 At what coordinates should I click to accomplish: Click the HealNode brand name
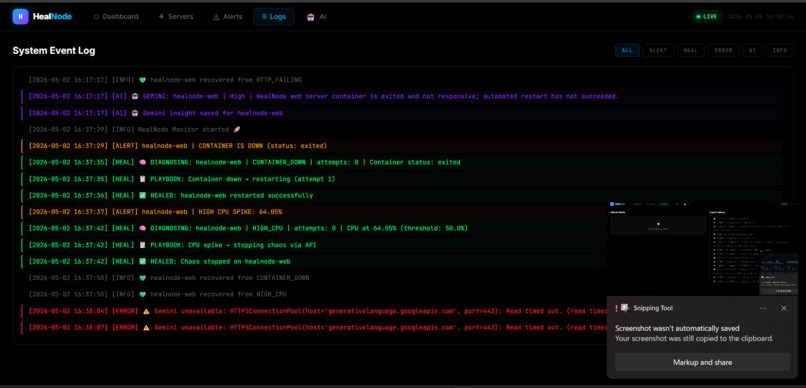coord(52,16)
